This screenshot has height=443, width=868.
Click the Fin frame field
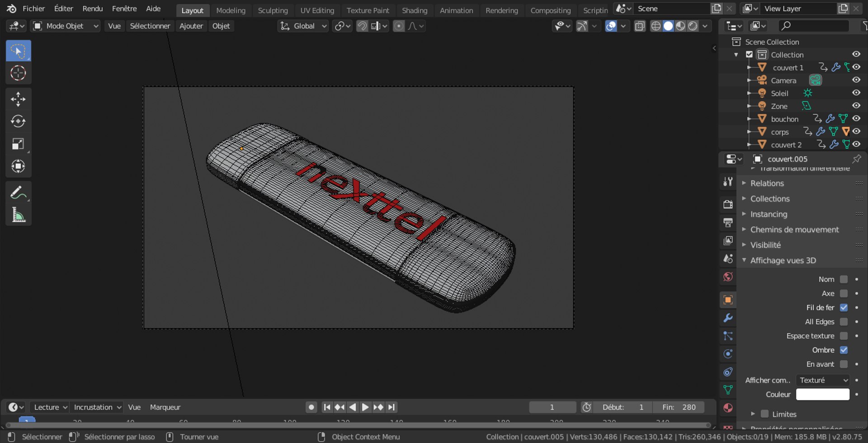click(679, 407)
